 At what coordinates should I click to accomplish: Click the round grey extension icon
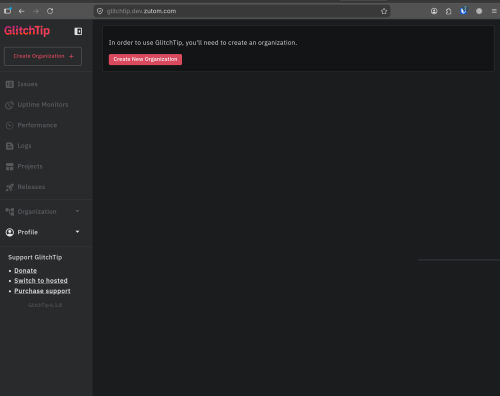[479, 11]
